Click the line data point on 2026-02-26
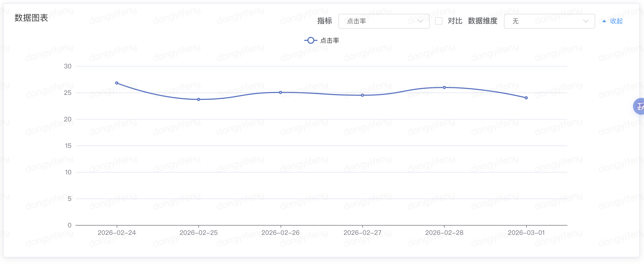This screenshot has width=644, height=264. pos(281,93)
